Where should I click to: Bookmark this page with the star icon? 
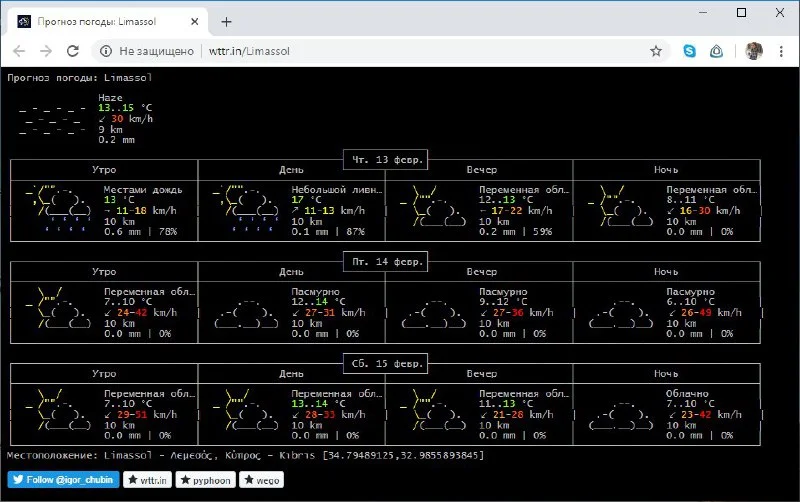pyautogui.click(x=656, y=51)
